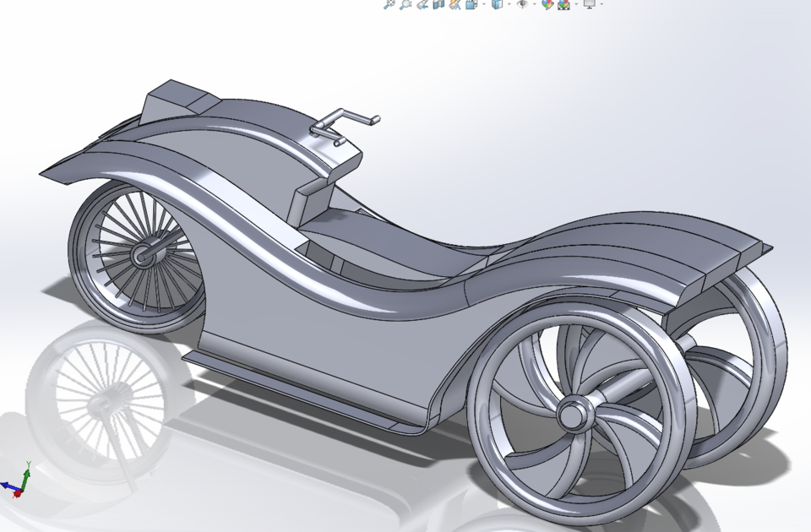Open the Apply Scene dropdown arrow
811x532 pixels.
[575, 7]
